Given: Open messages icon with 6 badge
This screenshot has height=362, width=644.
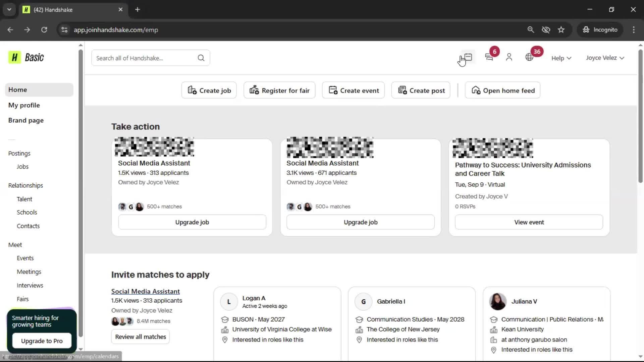Looking at the screenshot, I should pyautogui.click(x=489, y=57).
